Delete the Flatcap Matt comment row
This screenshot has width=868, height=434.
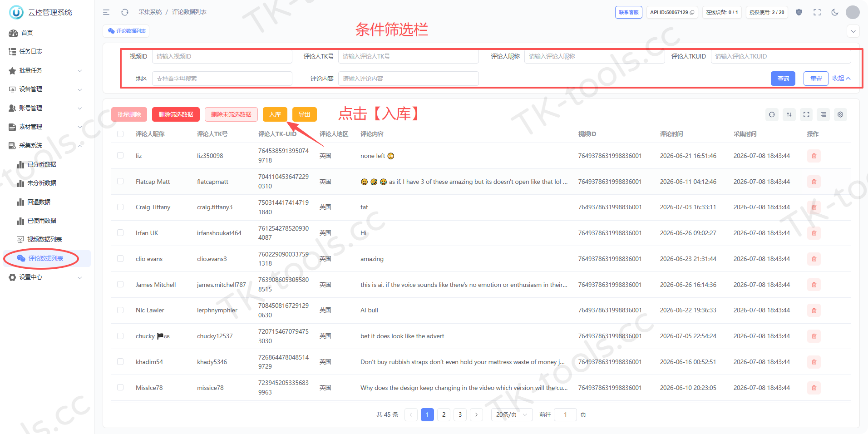814,182
